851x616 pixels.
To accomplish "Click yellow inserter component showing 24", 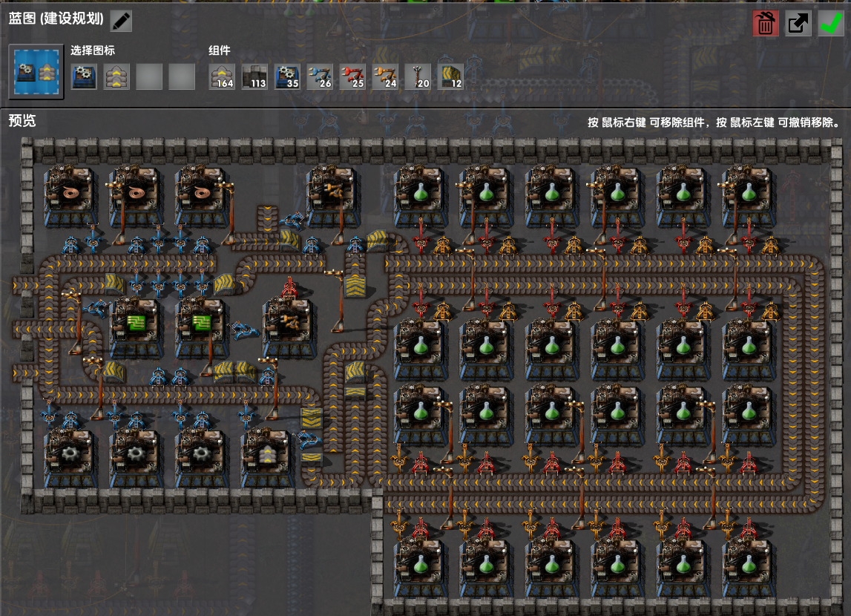I will tap(385, 76).
